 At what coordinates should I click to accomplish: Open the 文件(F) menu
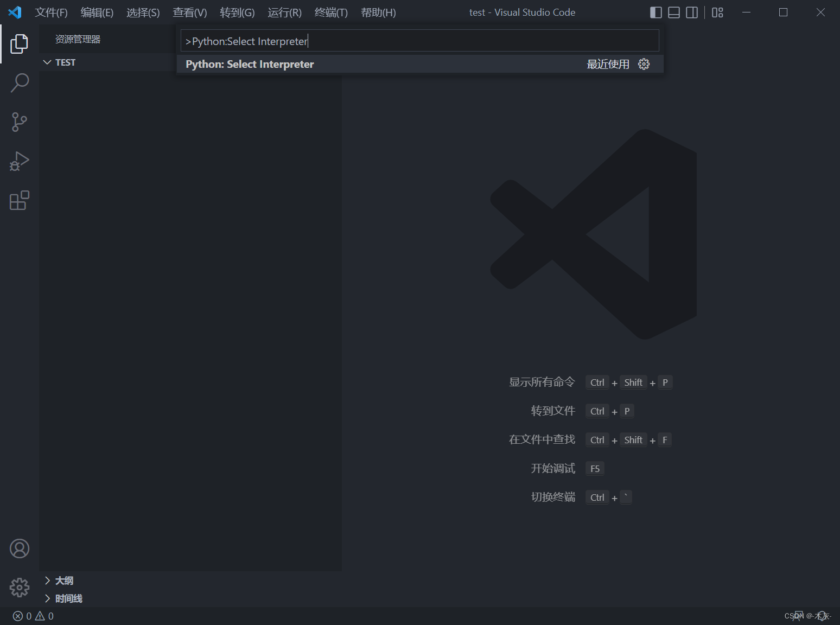point(51,12)
